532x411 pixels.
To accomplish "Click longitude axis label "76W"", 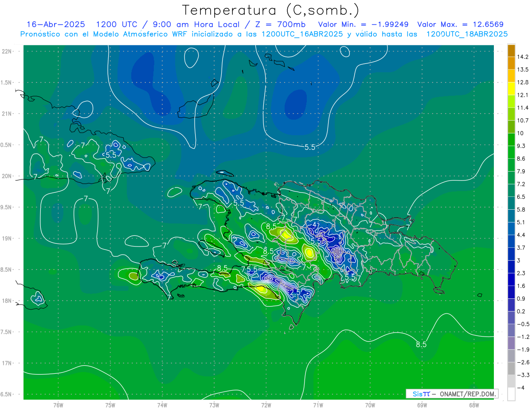I will pyautogui.click(x=58, y=405).
